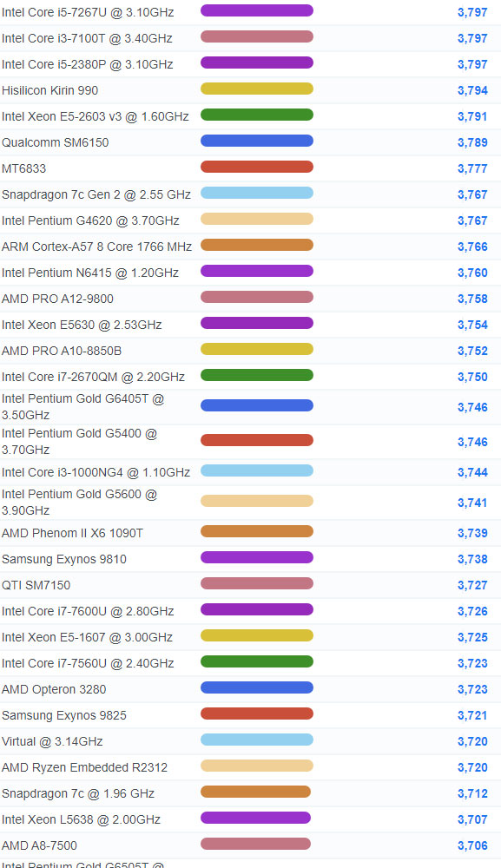
Task: Open Intel Pentium N6415 @ 1.20GHz
Action: point(90,273)
